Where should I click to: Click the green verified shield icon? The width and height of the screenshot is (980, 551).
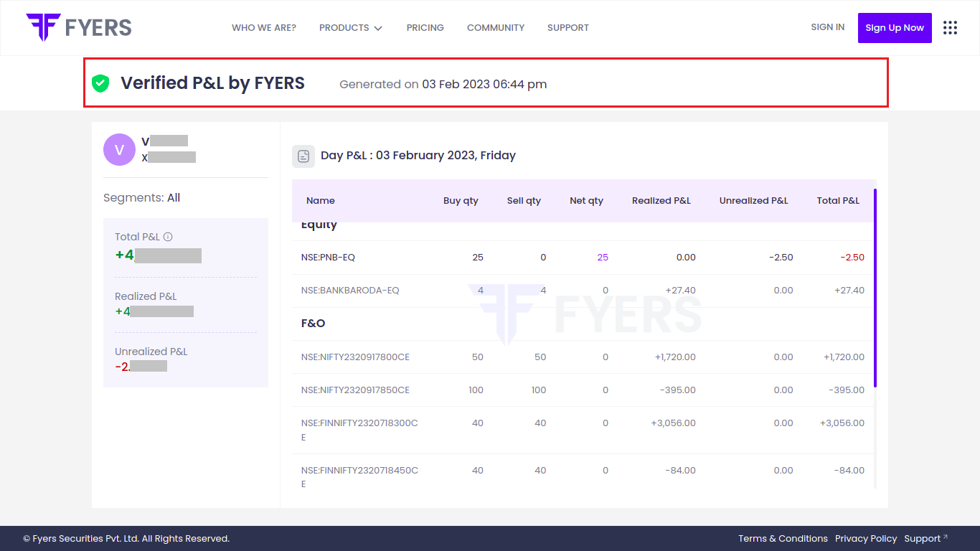click(100, 83)
